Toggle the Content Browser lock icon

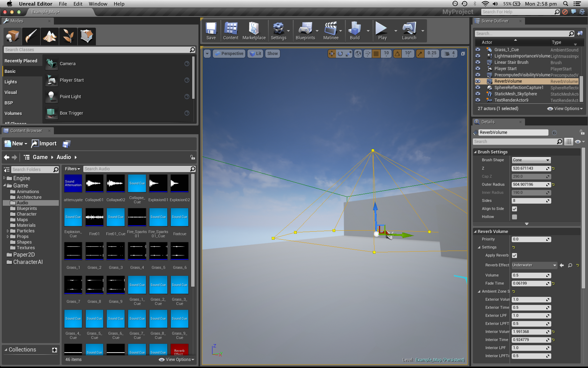click(x=193, y=157)
